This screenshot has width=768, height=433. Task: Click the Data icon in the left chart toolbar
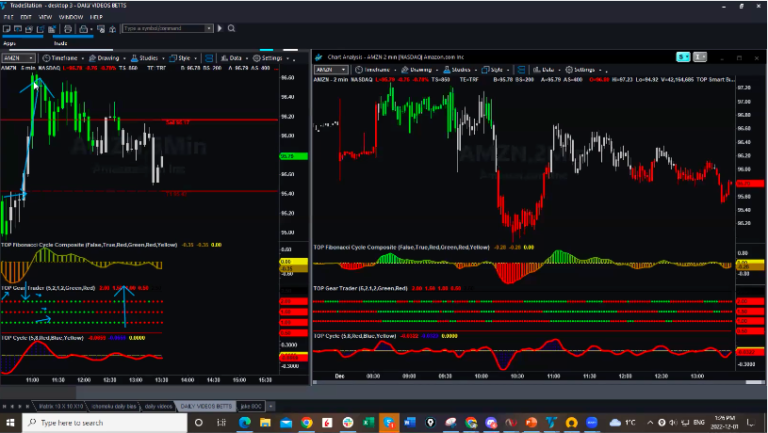225,58
